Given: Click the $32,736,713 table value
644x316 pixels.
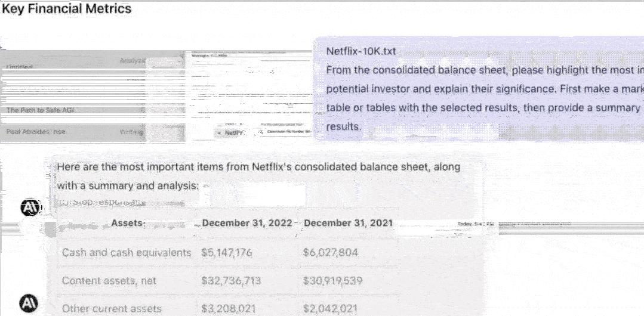Looking at the screenshot, I should 231,281.
